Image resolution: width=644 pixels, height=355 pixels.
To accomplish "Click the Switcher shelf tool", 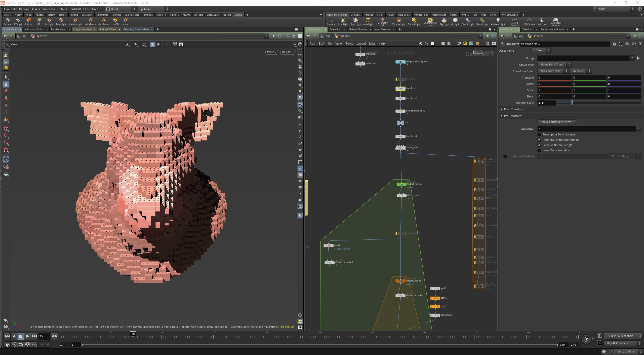I will pyautogui.click(x=542, y=22).
